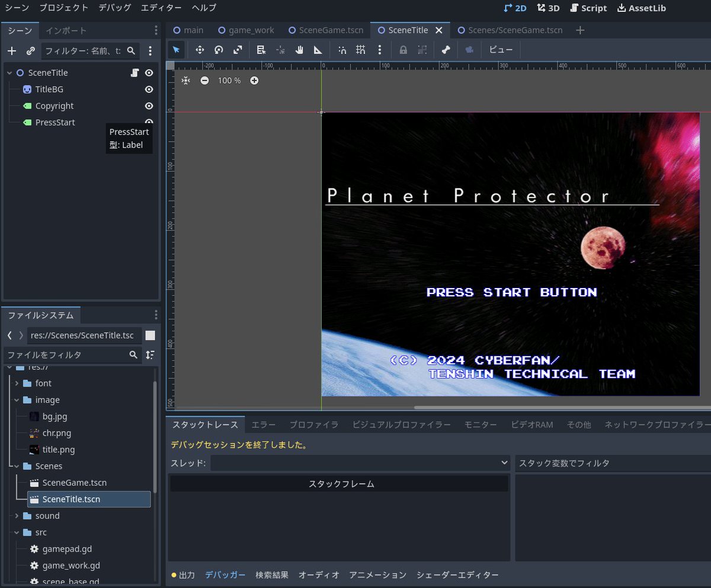
Task: Choose the Rotate Mode tool
Action: tap(219, 50)
